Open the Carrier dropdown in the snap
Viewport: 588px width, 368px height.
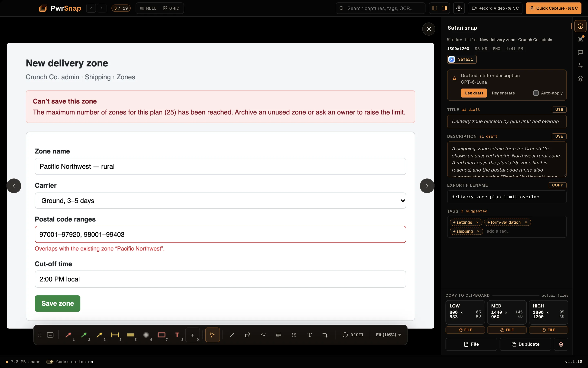pos(220,201)
